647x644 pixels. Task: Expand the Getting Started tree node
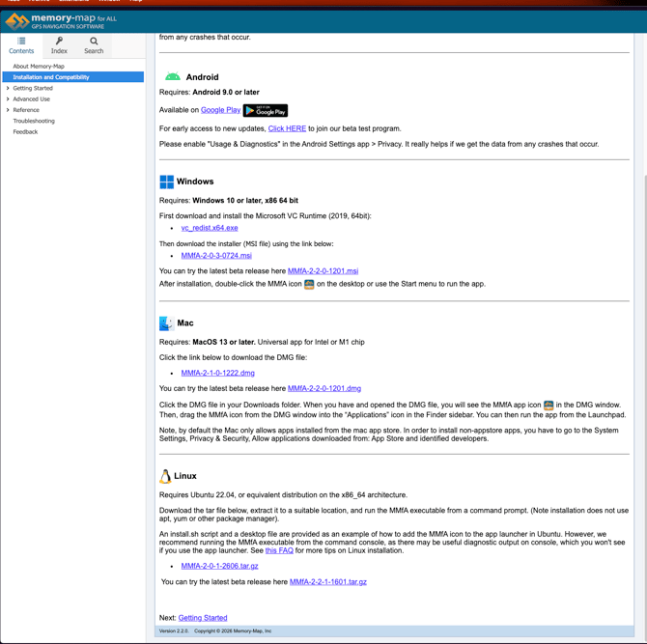(x=8, y=88)
